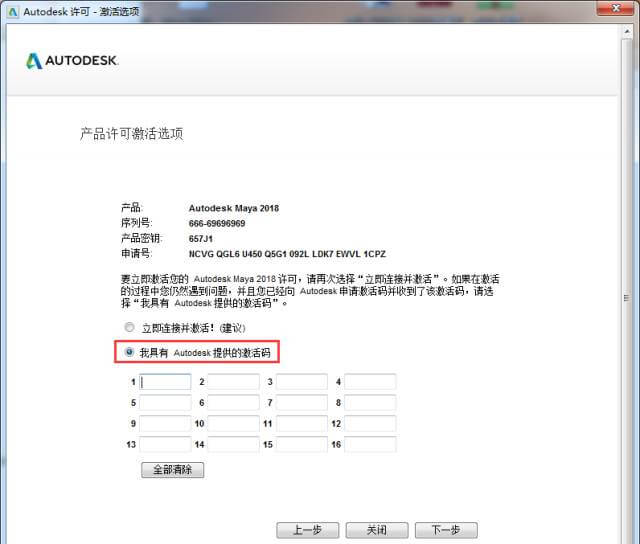Click activation code field 14
This screenshot has height=544, width=640.
click(233, 444)
